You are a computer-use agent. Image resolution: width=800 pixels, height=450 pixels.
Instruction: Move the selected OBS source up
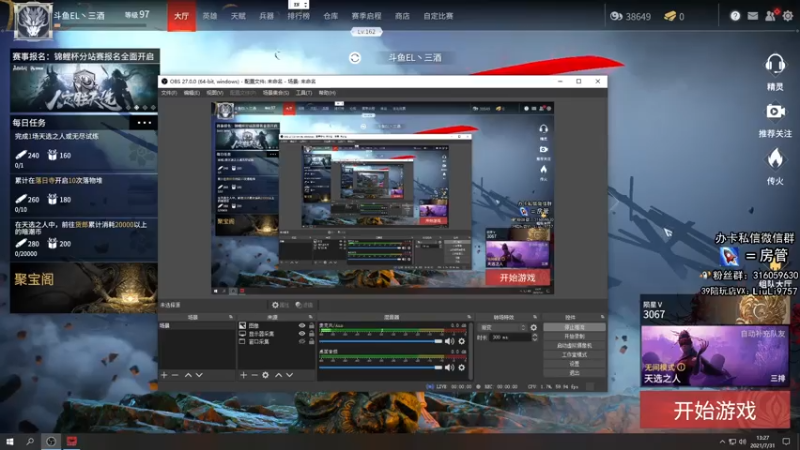point(279,375)
